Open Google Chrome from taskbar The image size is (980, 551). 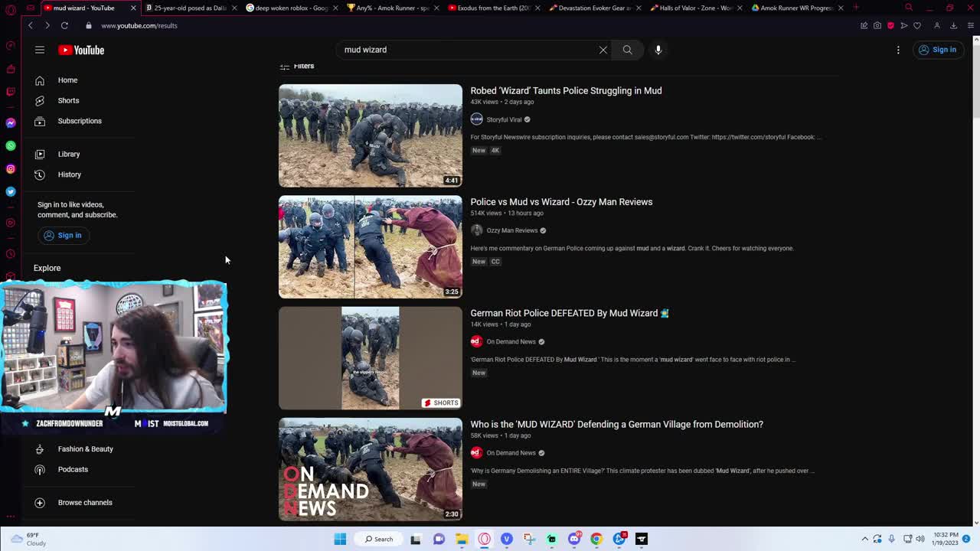click(x=596, y=539)
